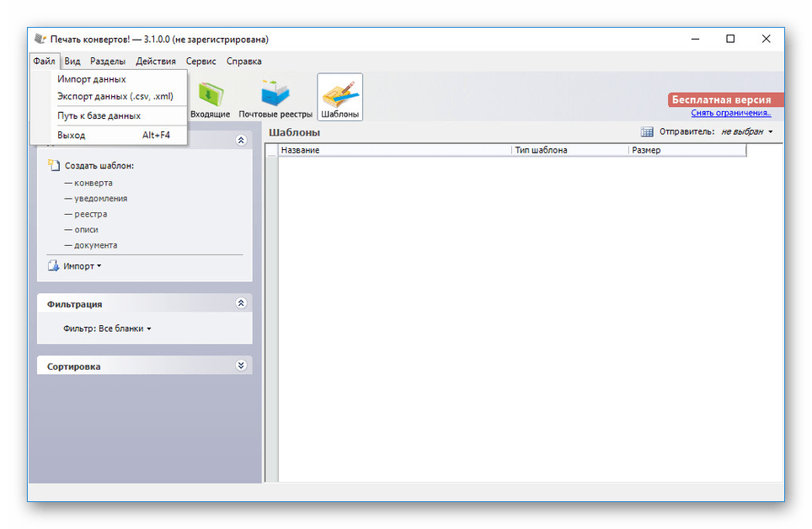Choose Путь к базе данных menu entry

(99, 115)
